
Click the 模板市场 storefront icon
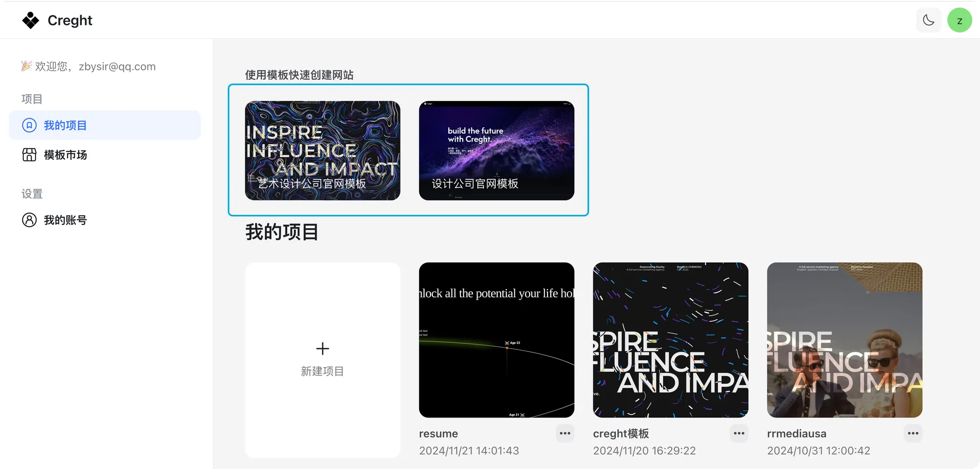29,155
